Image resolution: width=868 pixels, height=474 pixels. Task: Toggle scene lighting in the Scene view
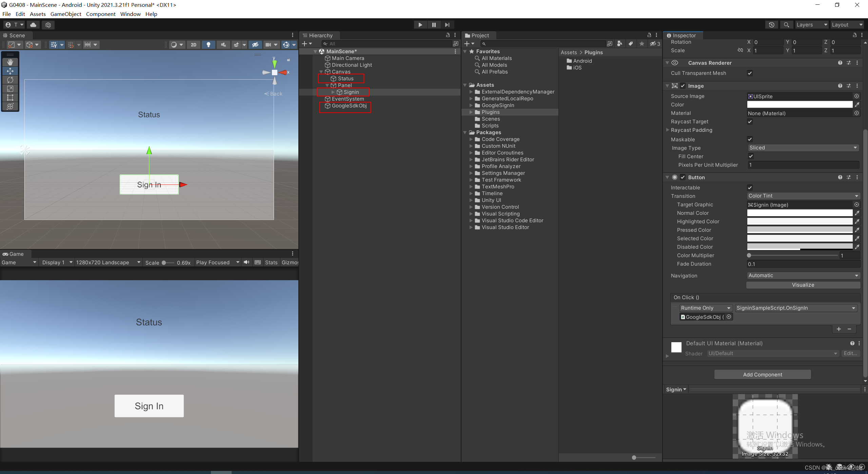click(208, 44)
